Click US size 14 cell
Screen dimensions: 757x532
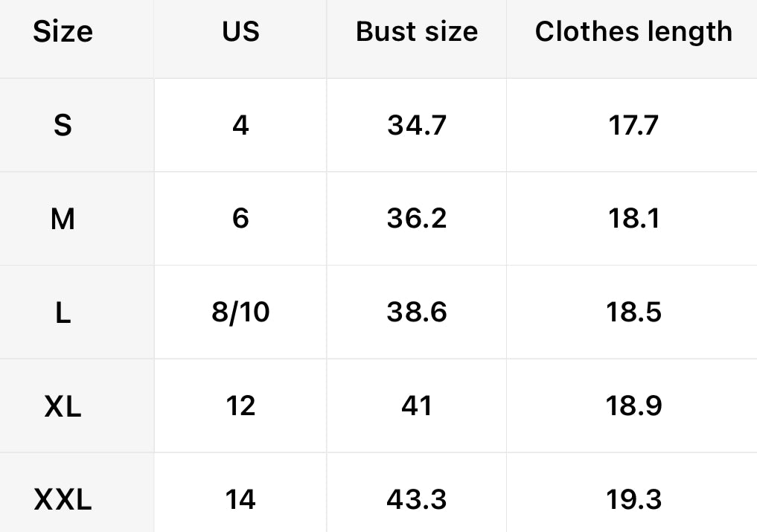click(x=240, y=500)
